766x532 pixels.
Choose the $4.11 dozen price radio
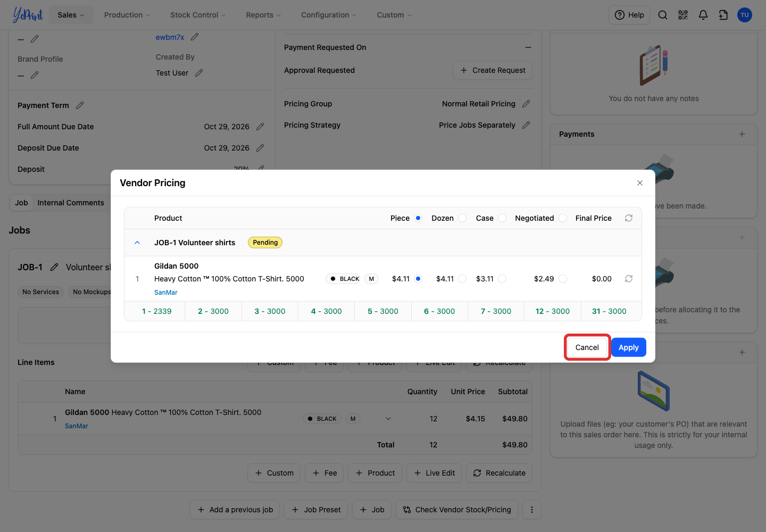[x=462, y=279]
